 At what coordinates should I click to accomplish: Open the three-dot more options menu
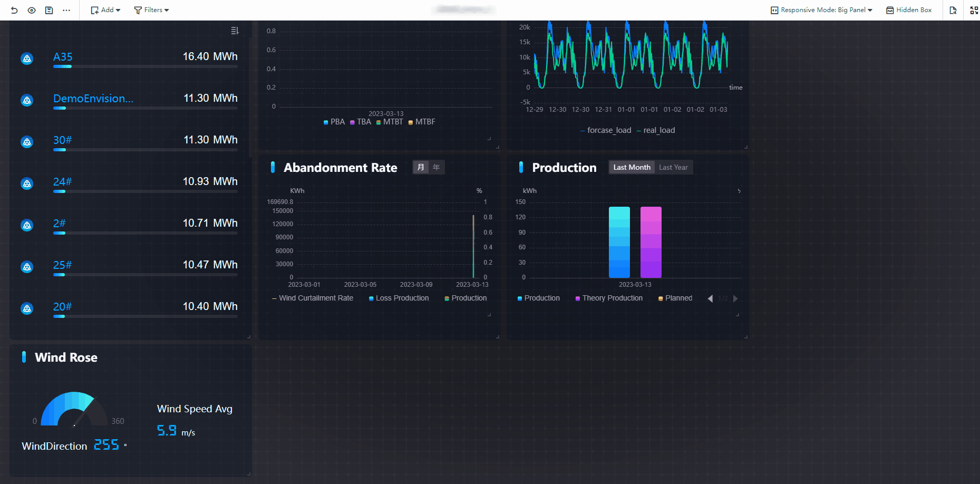(x=66, y=10)
